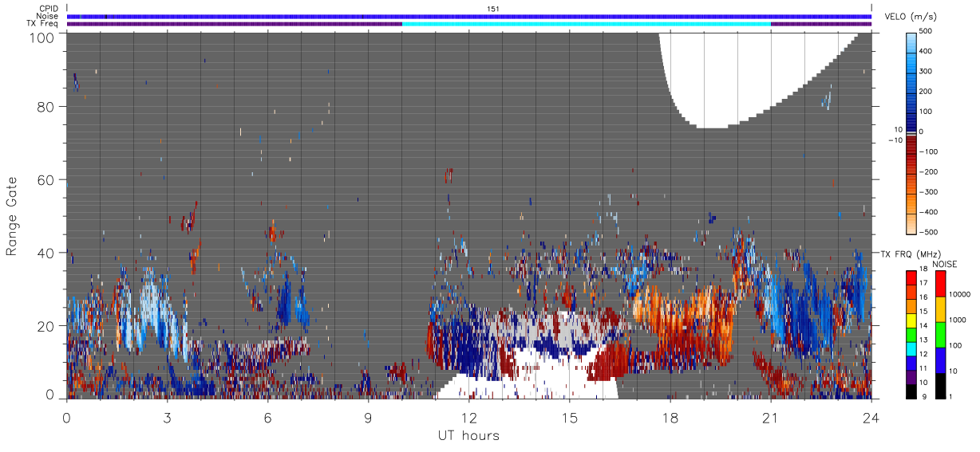The image size is (980, 452).
Task: Click the cyan segment of TX Freq bar
Action: pyautogui.click(x=587, y=24)
